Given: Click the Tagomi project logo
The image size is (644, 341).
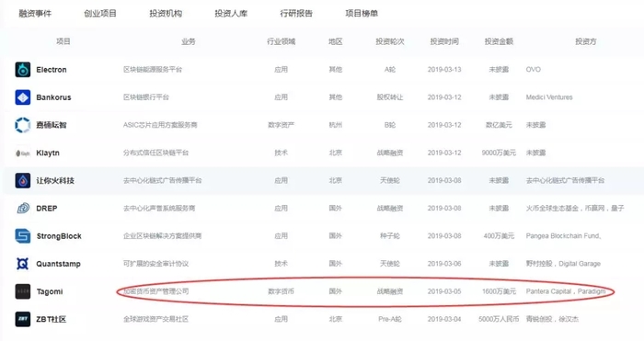Looking at the screenshot, I should click(x=23, y=291).
